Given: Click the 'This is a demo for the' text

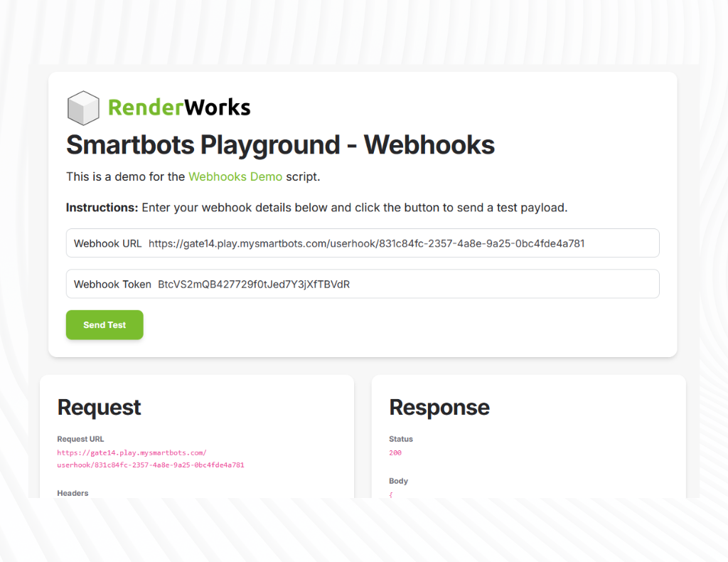Looking at the screenshot, I should point(125,176).
